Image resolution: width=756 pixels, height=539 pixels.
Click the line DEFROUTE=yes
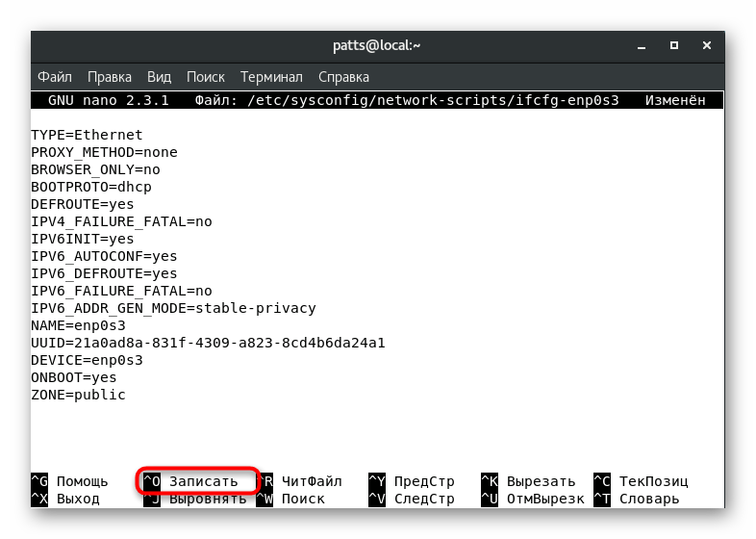pos(83,204)
